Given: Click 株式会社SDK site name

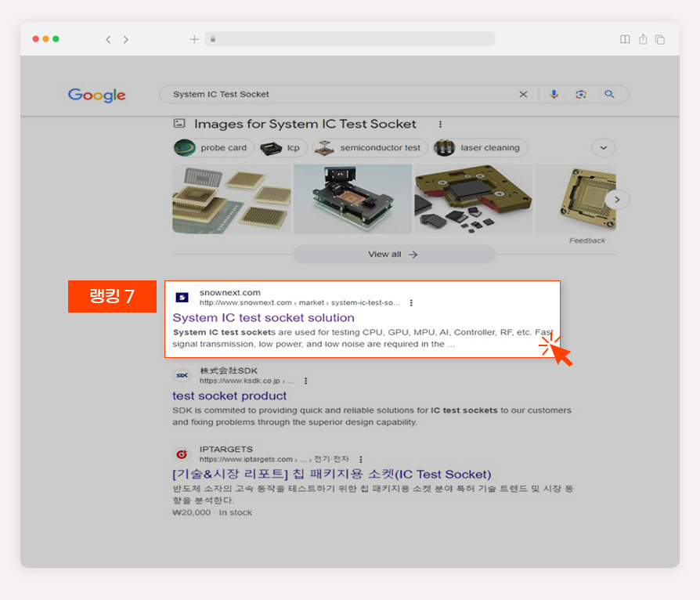Looking at the screenshot, I should 229,370.
